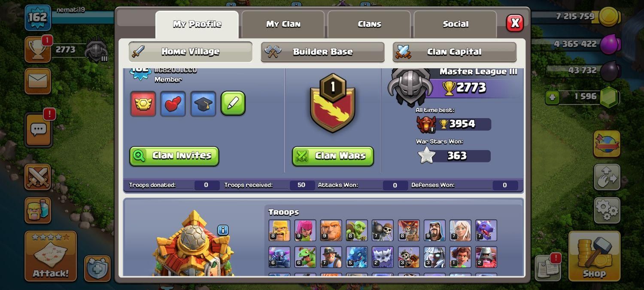644x290 pixels.
Task: Switch to the My Clan tab
Action: (283, 24)
